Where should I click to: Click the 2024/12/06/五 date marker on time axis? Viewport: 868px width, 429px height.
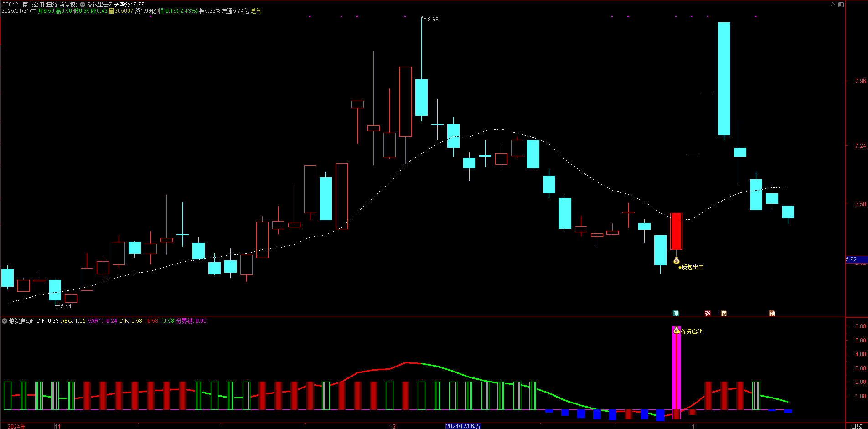pos(463,426)
